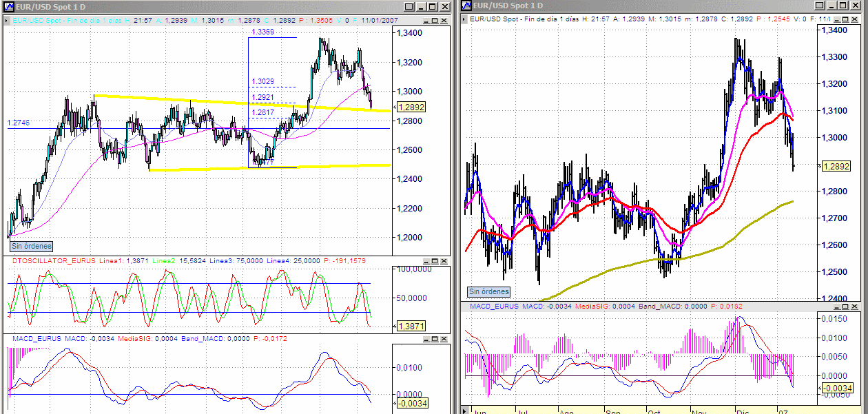
Task: Click the right EUR/USD window title icon
Action: [x=466, y=6]
